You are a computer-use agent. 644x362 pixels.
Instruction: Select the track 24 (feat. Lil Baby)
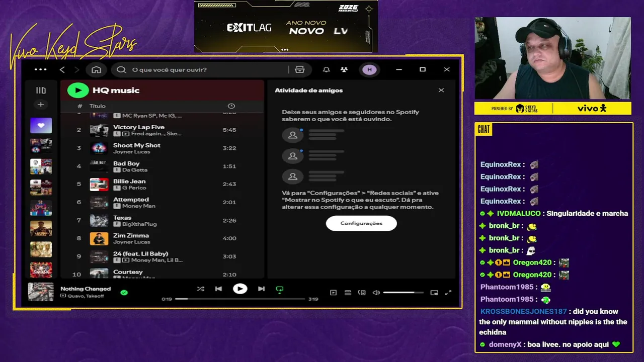pos(141,254)
